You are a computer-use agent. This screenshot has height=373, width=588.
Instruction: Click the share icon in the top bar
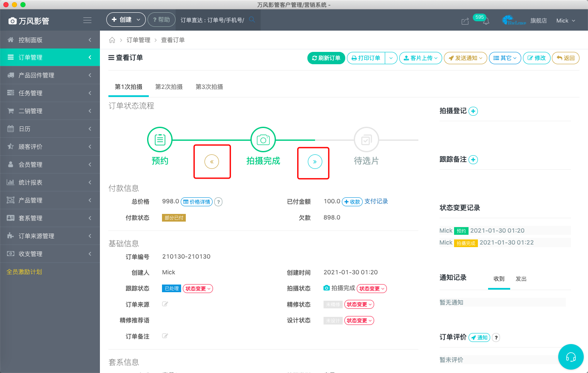[465, 20]
